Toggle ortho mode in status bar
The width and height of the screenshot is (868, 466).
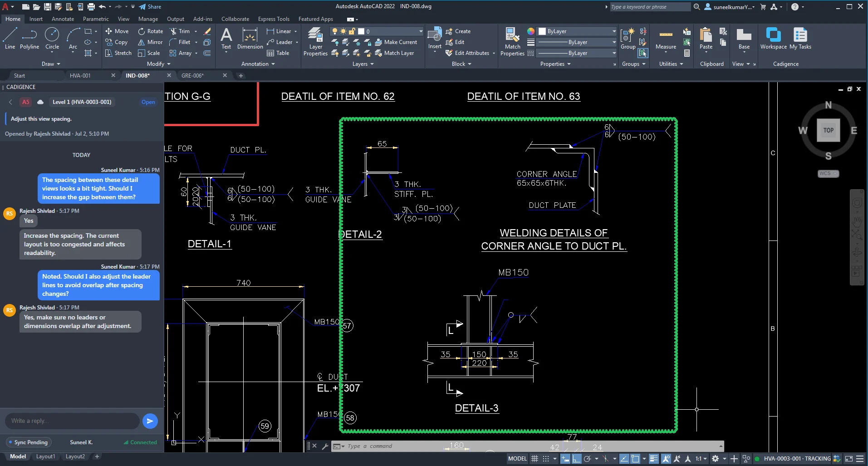pos(576,459)
